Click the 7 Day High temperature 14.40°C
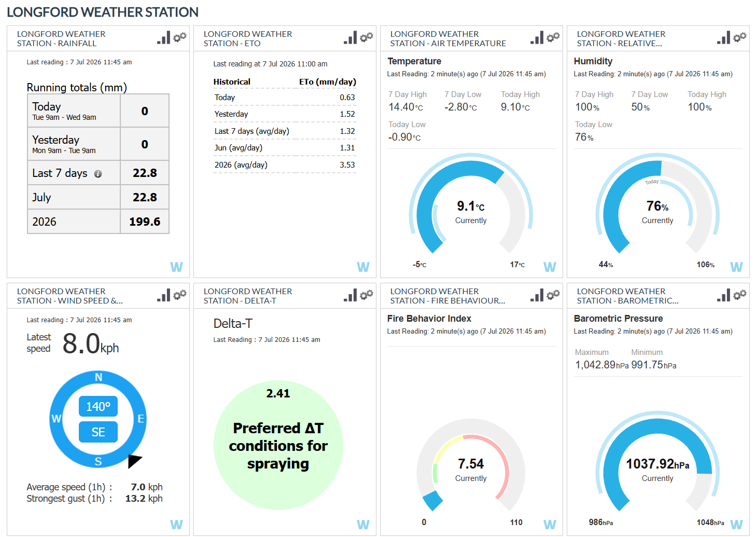Screen dimensions: 756x537 point(406,107)
